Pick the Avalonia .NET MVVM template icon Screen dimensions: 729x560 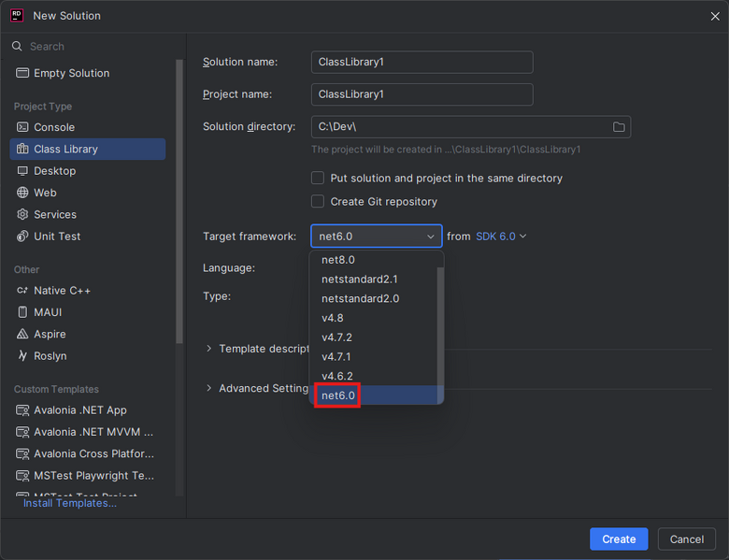click(x=22, y=432)
